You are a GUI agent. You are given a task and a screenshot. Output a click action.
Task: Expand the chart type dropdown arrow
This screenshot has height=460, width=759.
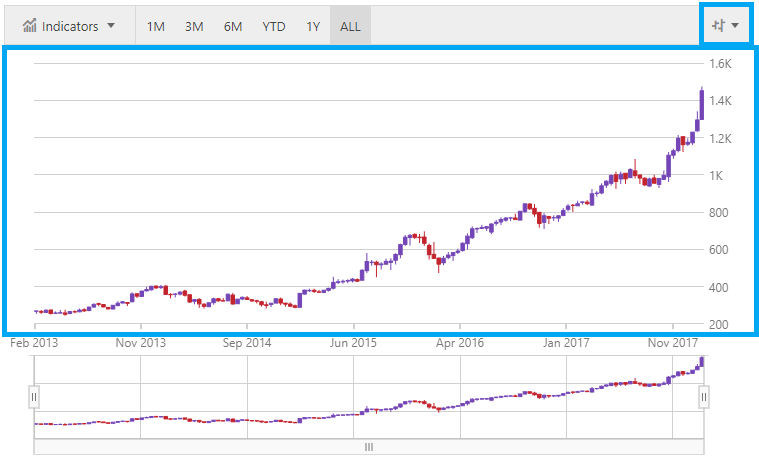pyautogui.click(x=737, y=26)
